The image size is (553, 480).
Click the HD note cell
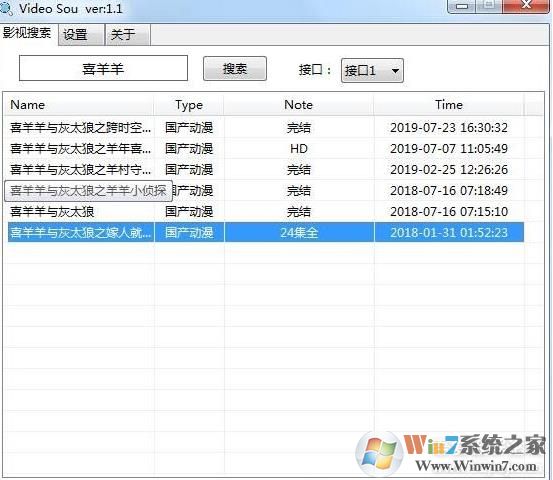click(299, 148)
